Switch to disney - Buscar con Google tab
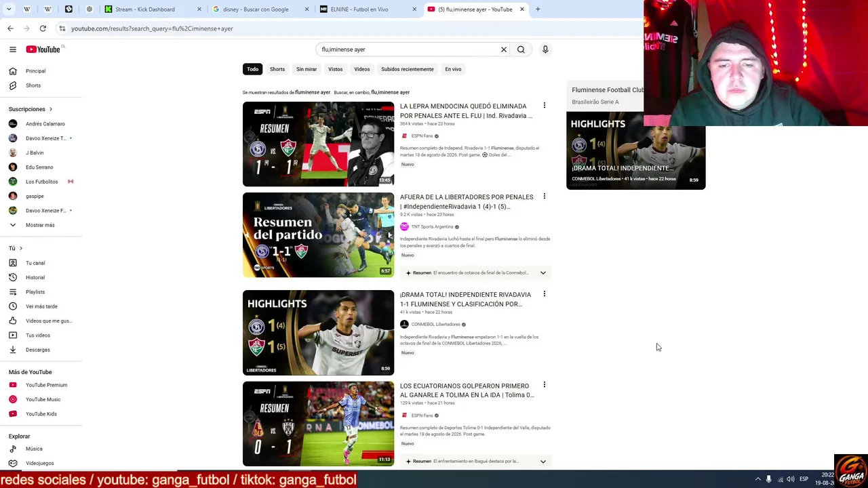The height and width of the screenshot is (488, 868). point(260,9)
